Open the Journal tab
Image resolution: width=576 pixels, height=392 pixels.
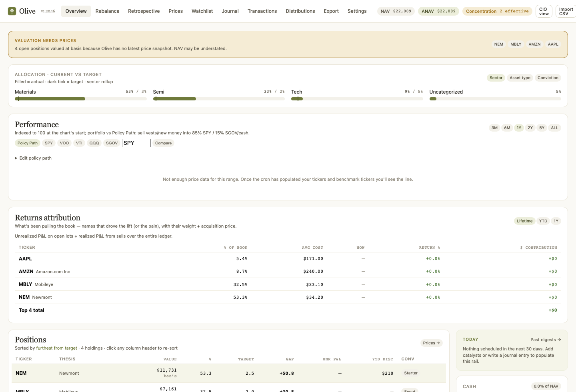pyautogui.click(x=230, y=11)
